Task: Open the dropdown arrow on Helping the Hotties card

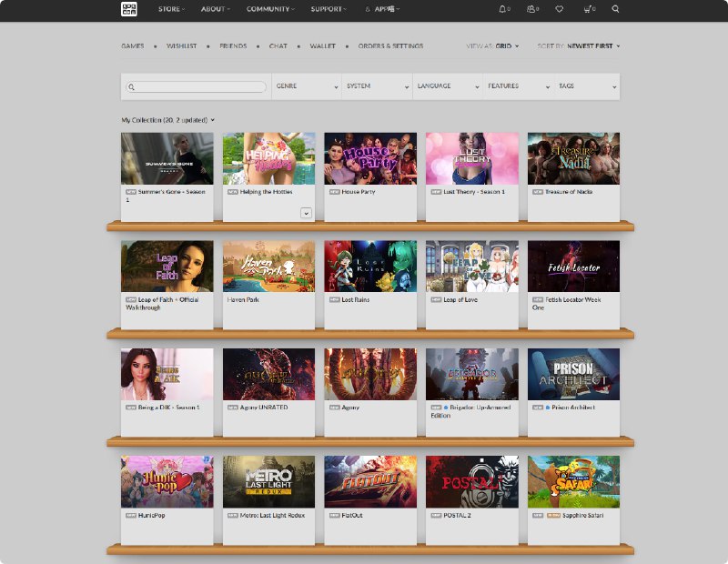Action: tap(306, 213)
